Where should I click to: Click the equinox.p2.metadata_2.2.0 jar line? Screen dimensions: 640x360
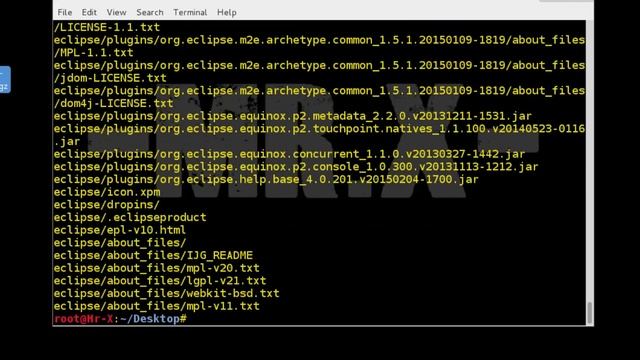click(x=293, y=116)
